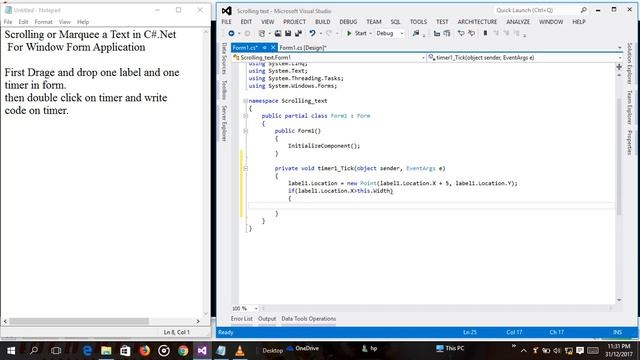Open the 100 % zoom level dropdown

pyautogui.click(x=256, y=309)
